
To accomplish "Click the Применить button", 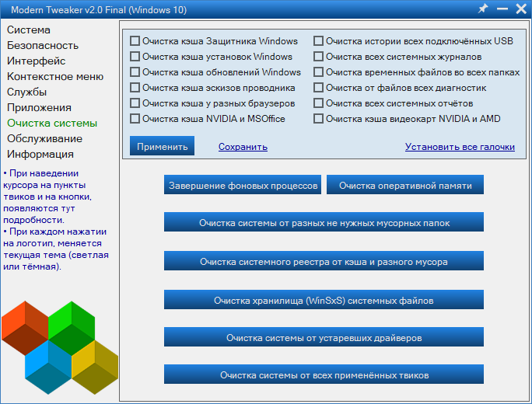I will coord(163,146).
